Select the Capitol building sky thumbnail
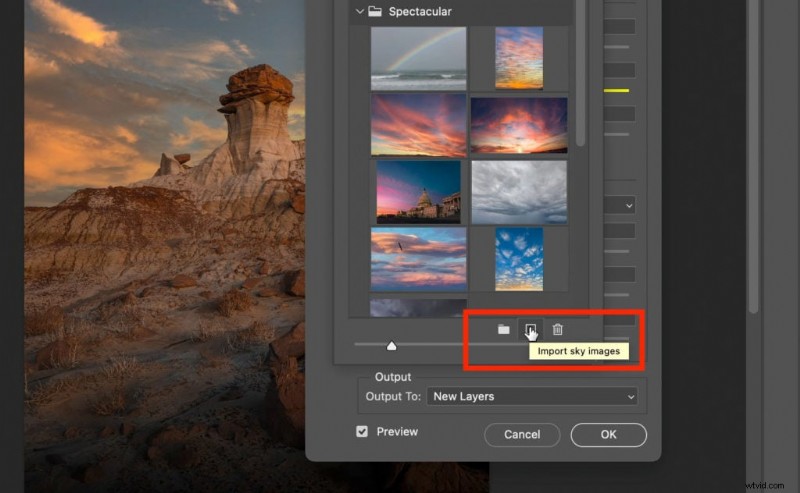 tap(418, 192)
